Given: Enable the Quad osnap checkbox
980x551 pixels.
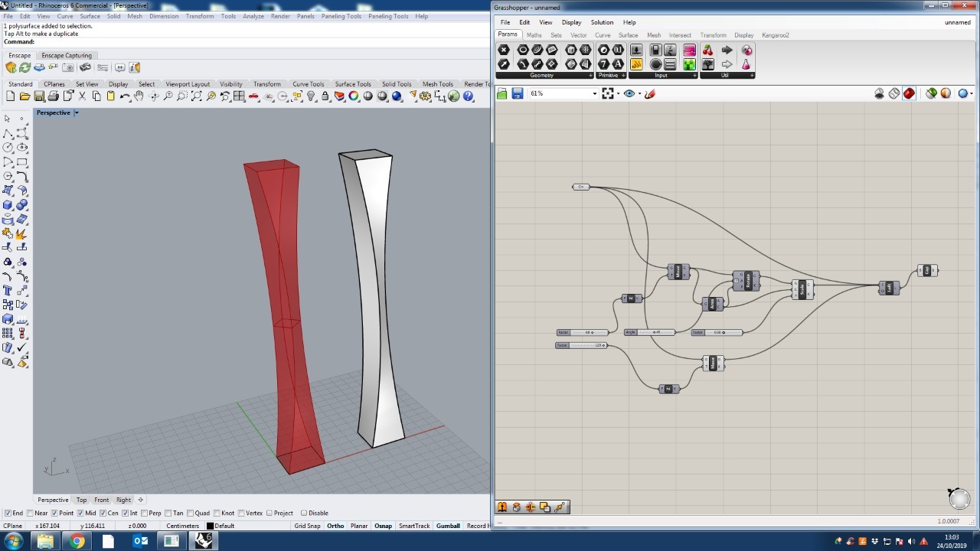Looking at the screenshot, I should coord(191,514).
